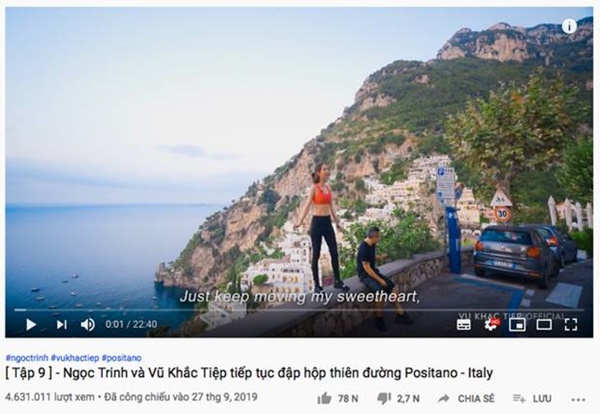Image resolution: width=600 pixels, height=414 pixels.
Task: Seek using the video progress bar
Action: click(x=299, y=310)
